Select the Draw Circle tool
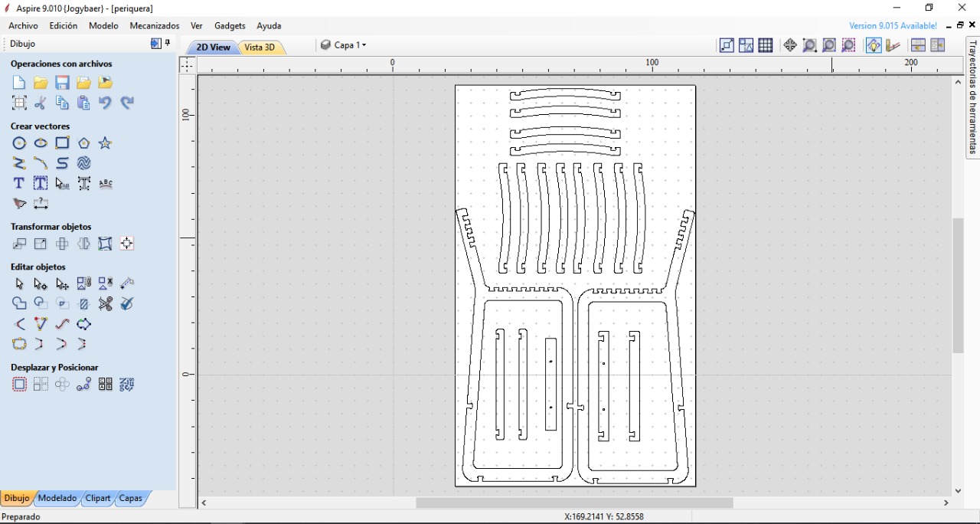 pos(19,143)
